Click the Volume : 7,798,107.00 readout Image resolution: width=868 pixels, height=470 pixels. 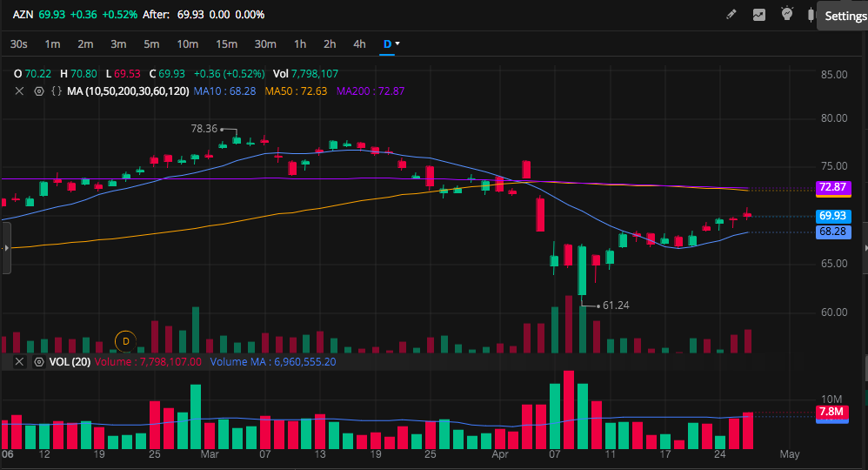[148, 362]
